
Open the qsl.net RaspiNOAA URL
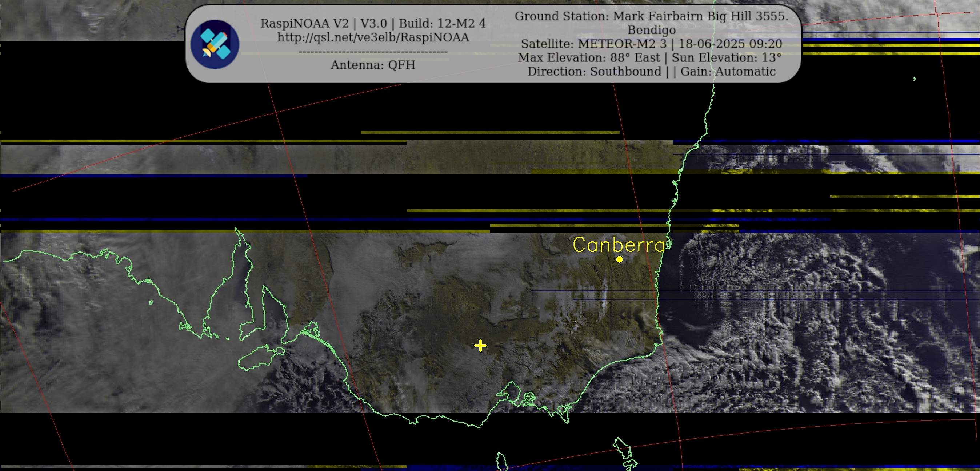[373, 37]
